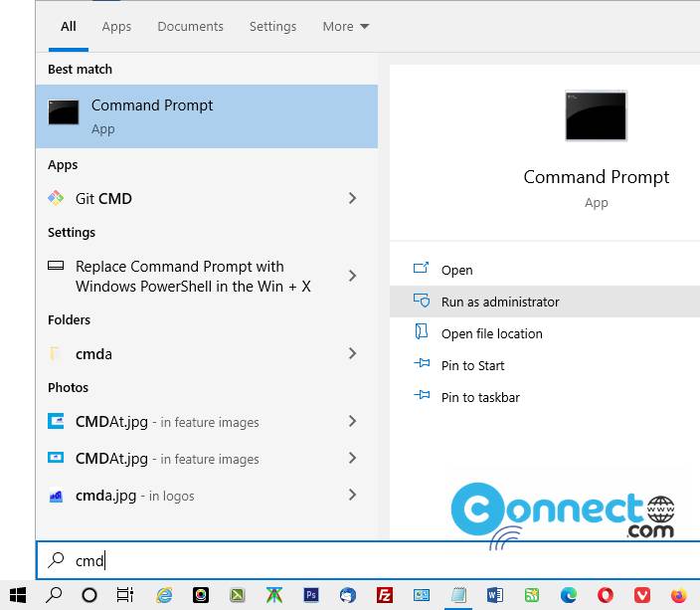Open Notepad from the taskbar
Viewport: 700px width, 610px height.
458,595
